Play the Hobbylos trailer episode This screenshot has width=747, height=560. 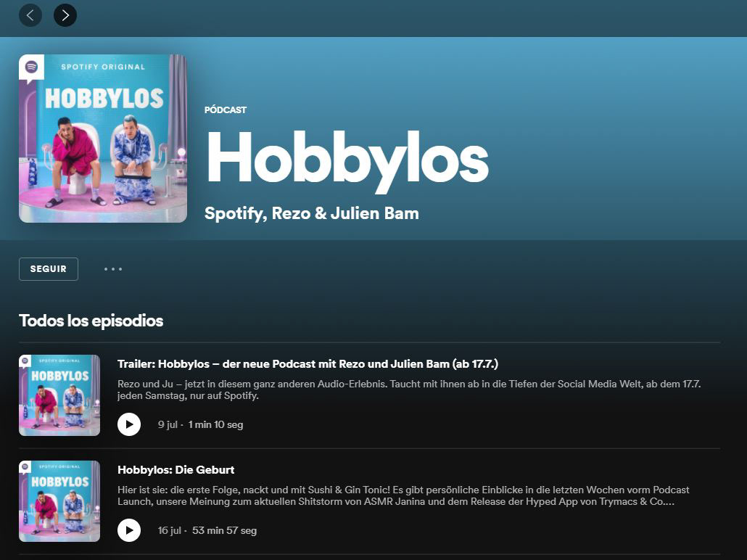[129, 424]
